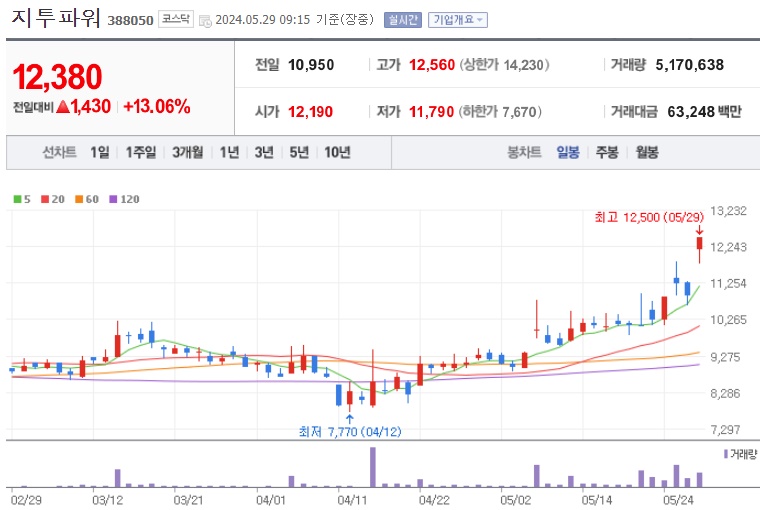The width and height of the screenshot is (760, 510).
Task: Select the 1주일 line chart tab
Action: [x=141, y=152]
